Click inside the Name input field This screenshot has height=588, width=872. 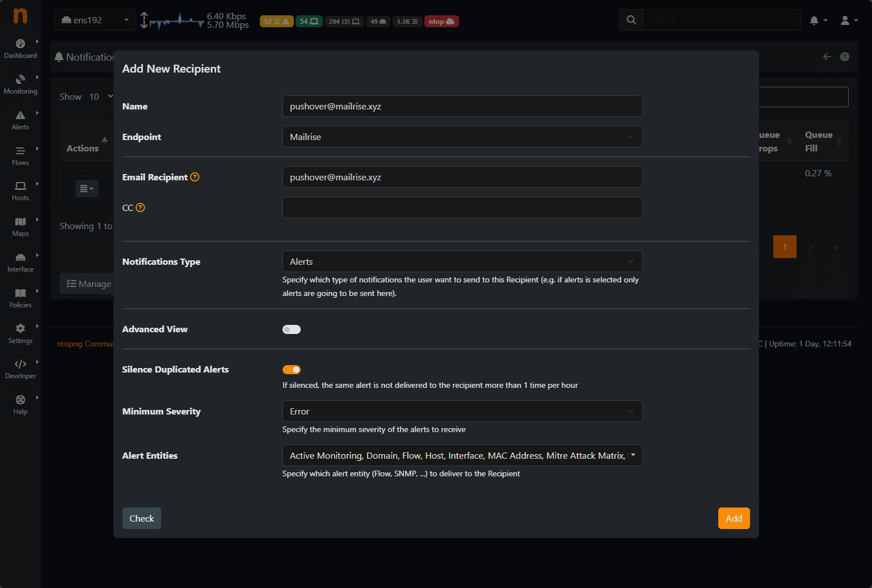point(462,106)
